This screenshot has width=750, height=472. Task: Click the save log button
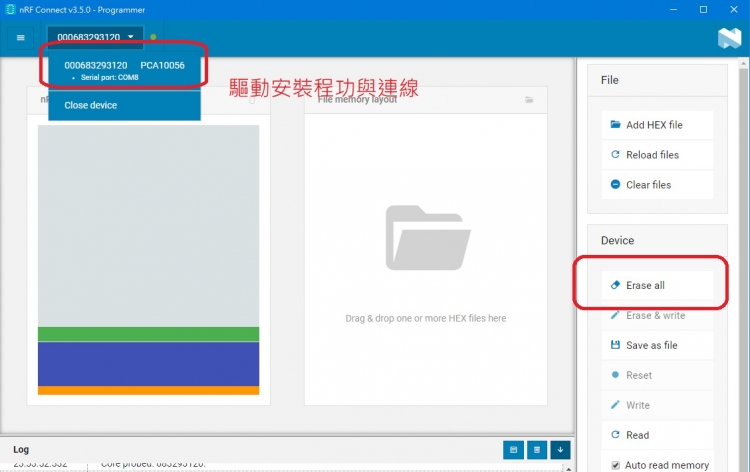tap(512, 450)
